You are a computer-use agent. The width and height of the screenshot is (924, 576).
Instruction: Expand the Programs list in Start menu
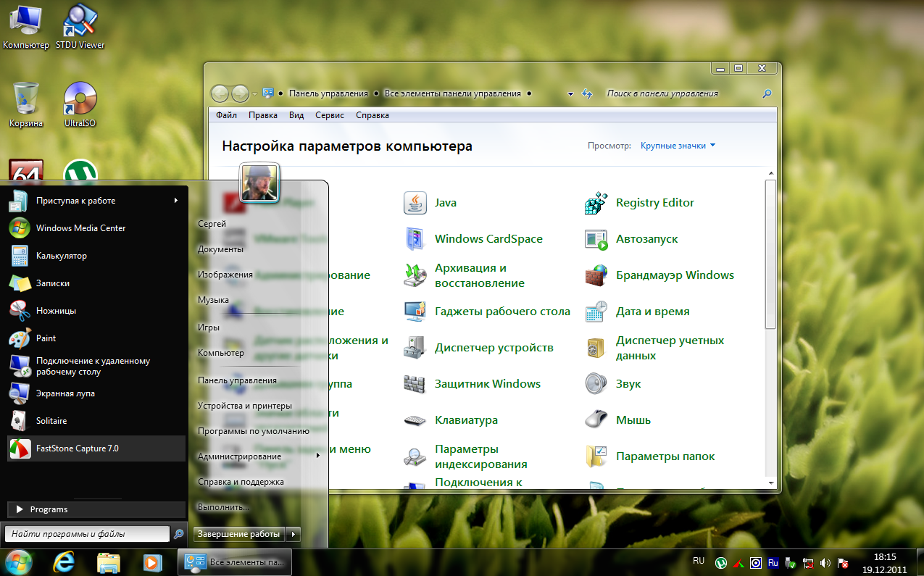[x=96, y=509]
